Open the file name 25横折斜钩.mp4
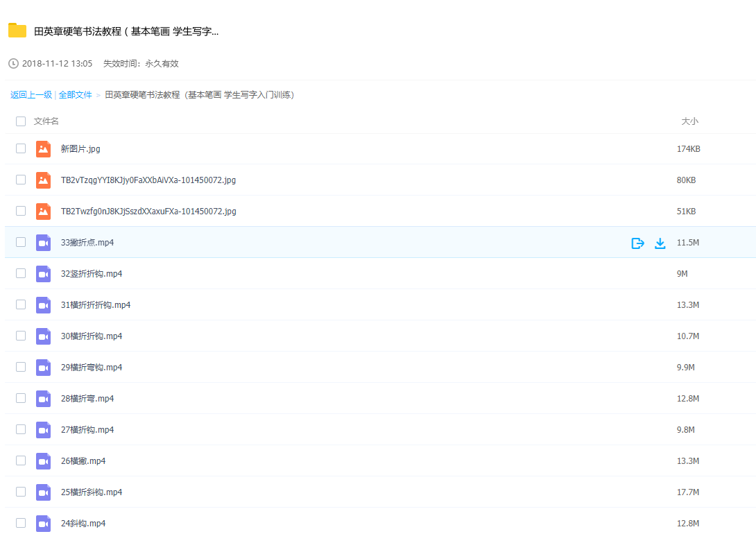 click(92, 492)
